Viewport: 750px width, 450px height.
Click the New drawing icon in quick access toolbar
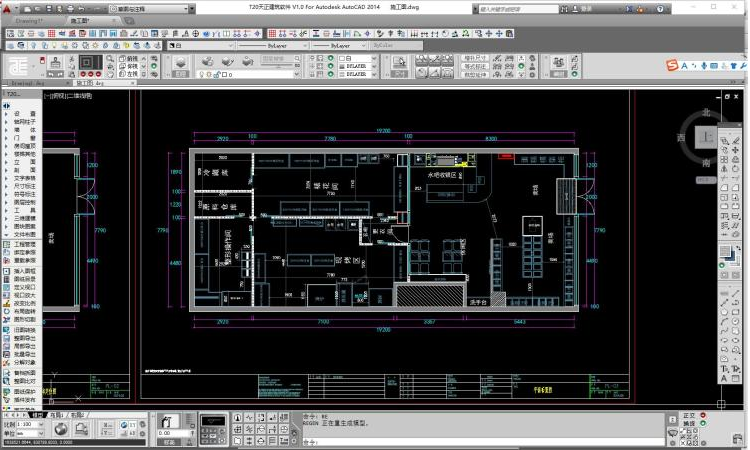28,9
